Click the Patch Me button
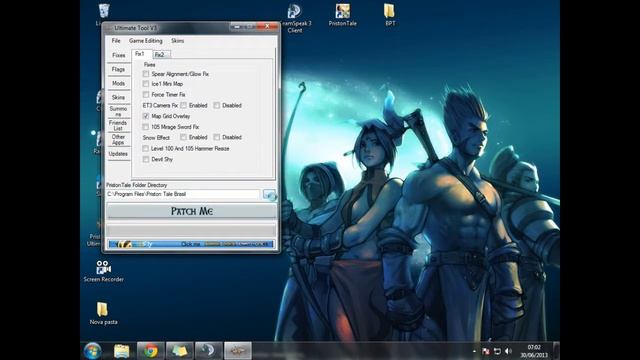640x360 pixels. coord(191,211)
